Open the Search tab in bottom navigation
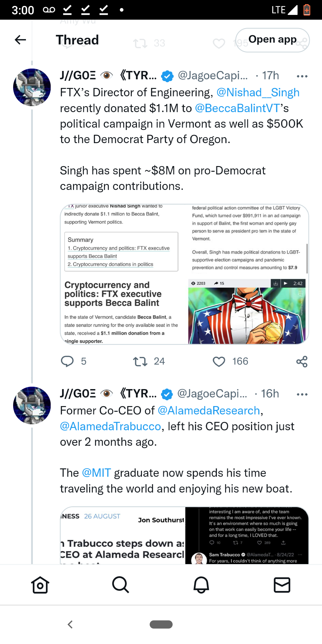The height and width of the screenshot is (644, 322). coord(121,585)
